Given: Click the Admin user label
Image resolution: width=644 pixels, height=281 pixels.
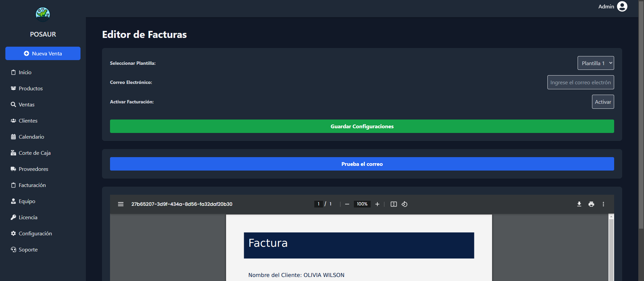Looking at the screenshot, I should 606,6.
